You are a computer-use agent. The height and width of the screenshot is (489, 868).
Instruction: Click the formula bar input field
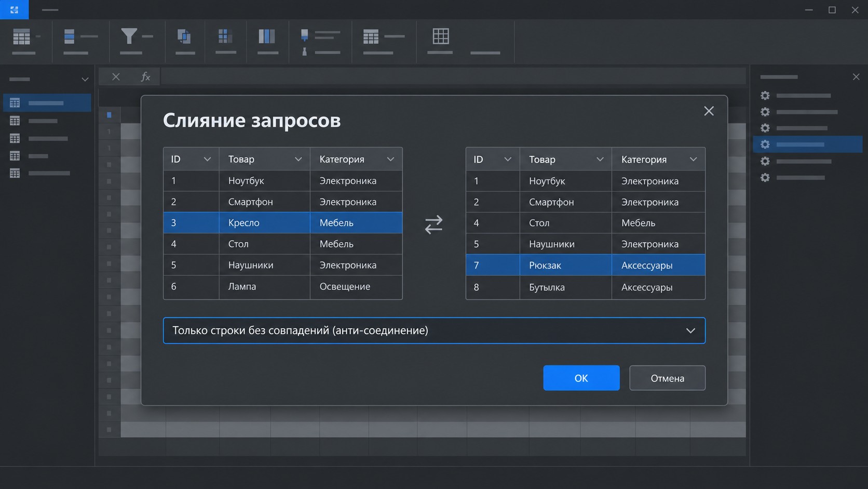click(453, 76)
